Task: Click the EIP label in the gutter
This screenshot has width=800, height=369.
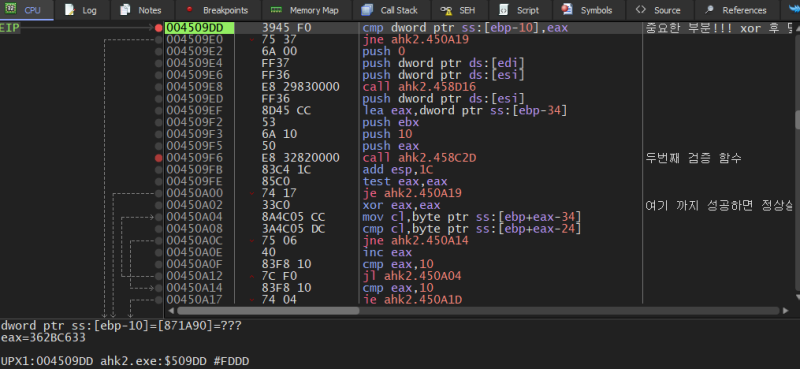Action: (10, 28)
